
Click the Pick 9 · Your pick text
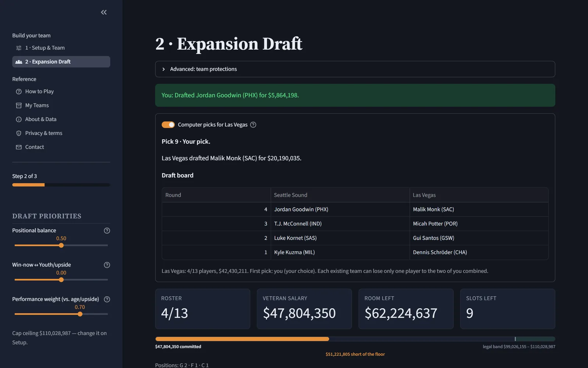point(186,142)
